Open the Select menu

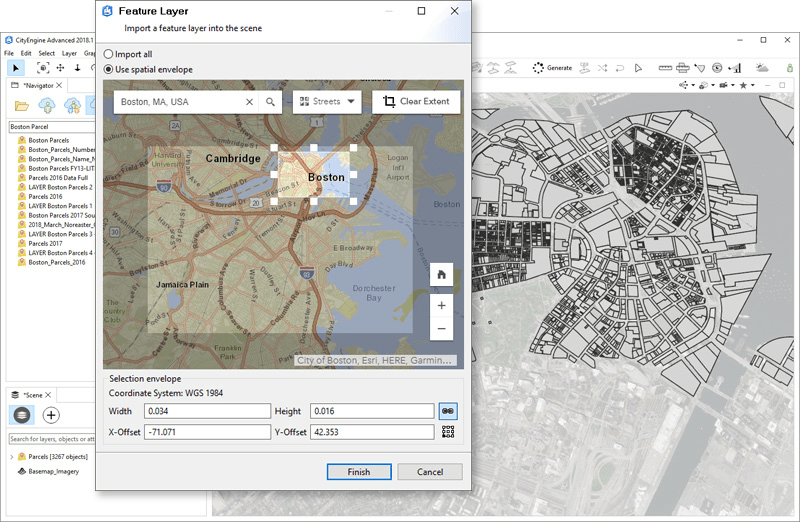tap(46, 53)
